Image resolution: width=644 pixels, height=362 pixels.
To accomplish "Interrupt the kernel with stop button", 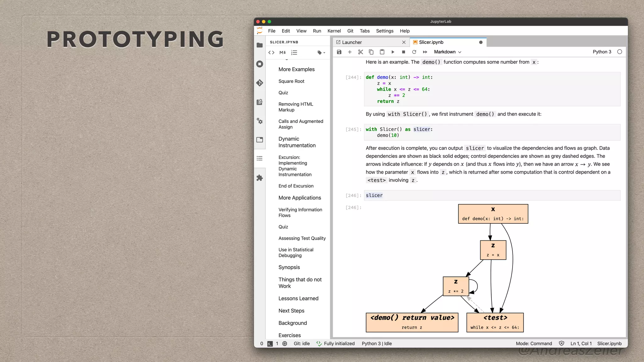I will coord(403,52).
